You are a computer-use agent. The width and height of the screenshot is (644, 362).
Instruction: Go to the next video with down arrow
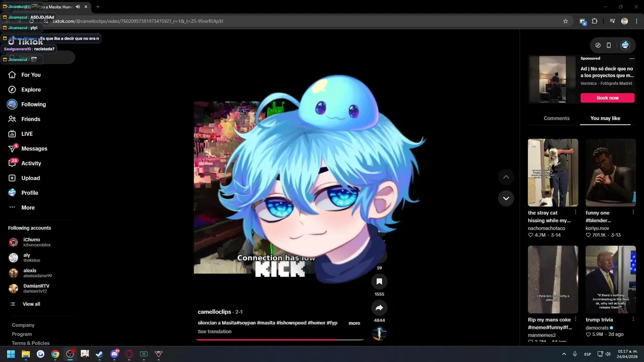pyautogui.click(x=506, y=199)
